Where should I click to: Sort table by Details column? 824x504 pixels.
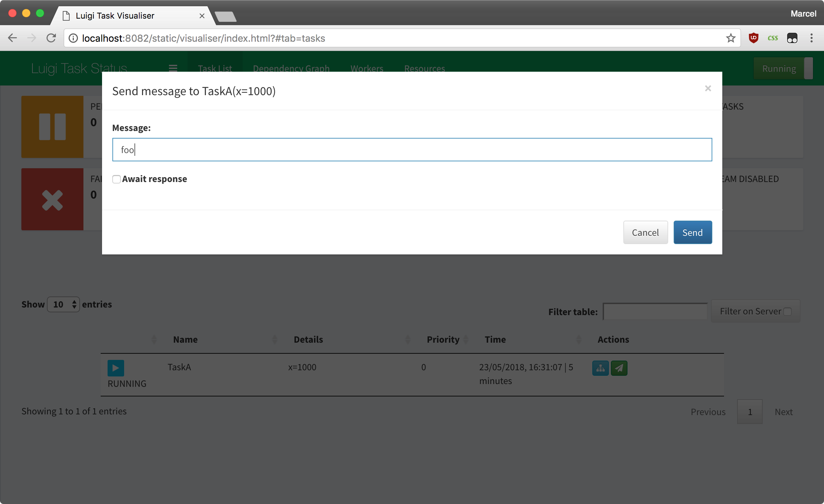(308, 340)
